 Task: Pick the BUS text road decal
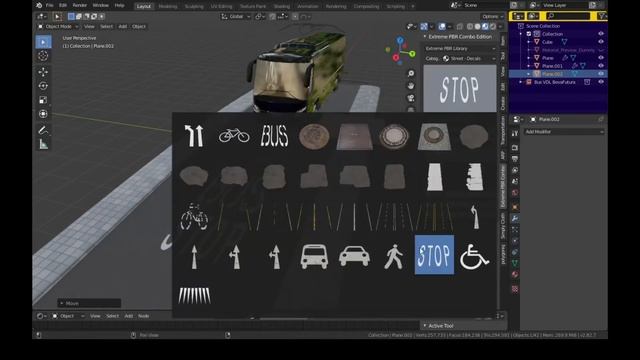[274, 136]
